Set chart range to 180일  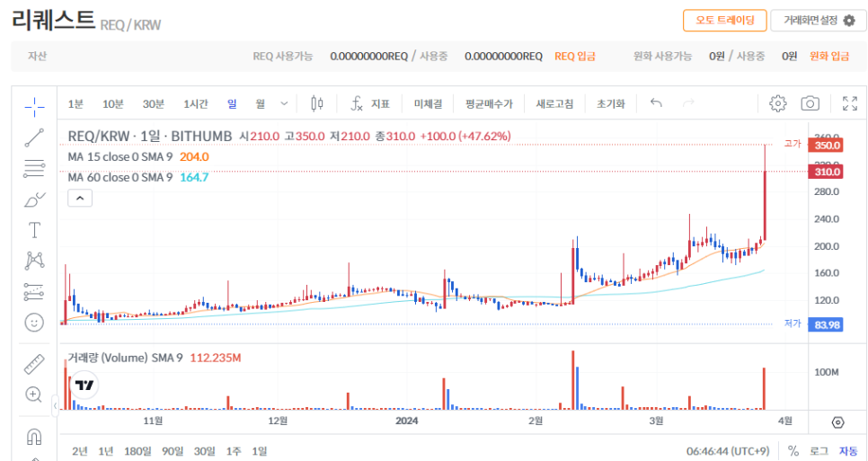pos(137,451)
